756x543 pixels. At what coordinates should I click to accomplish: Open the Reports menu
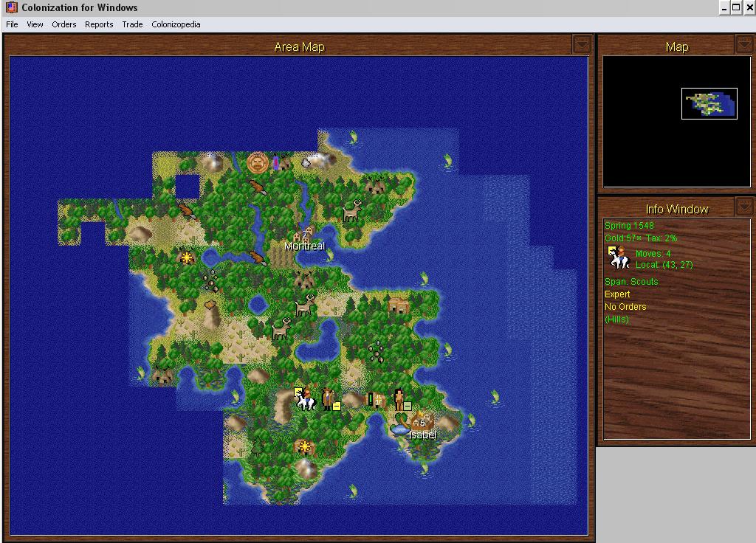pyautogui.click(x=99, y=24)
